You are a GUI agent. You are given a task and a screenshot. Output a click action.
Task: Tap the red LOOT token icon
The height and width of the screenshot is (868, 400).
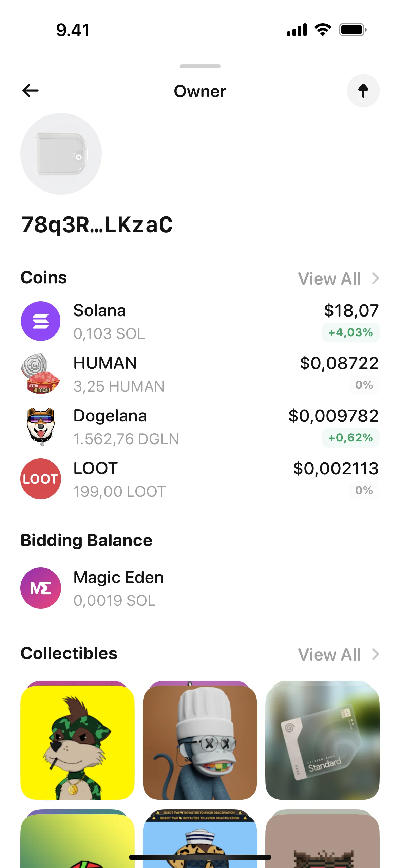tap(41, 479)
